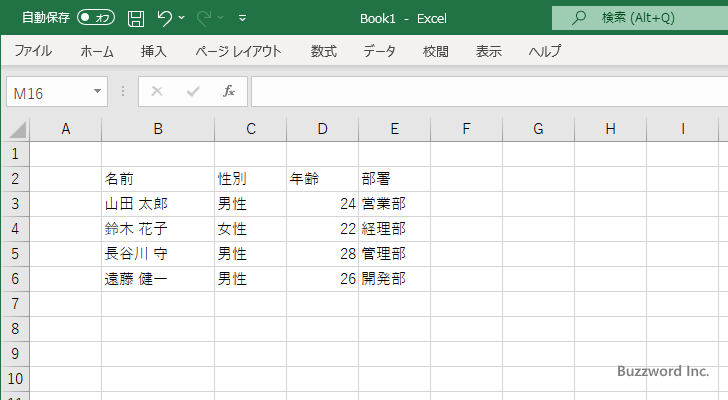The height and width of the screenshot is (400, 728).
Task: Select column I header
Action: [x=682, y=129]
